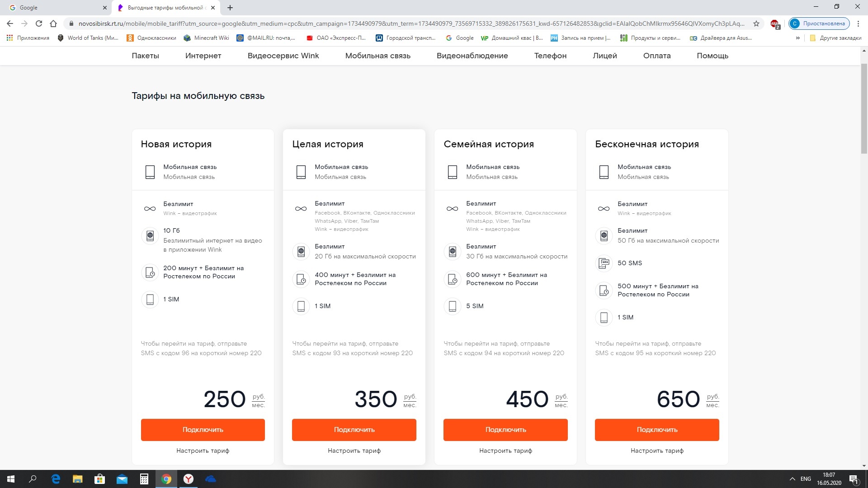The image size is (868, 488).
Task: Open Оплата menu item
Action: coord(657,56)
